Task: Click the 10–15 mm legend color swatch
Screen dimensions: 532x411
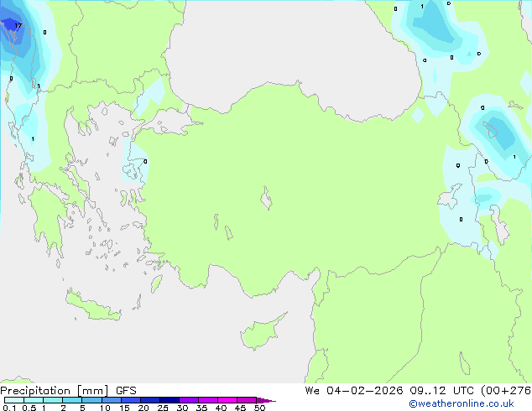Action: (112, 400)
